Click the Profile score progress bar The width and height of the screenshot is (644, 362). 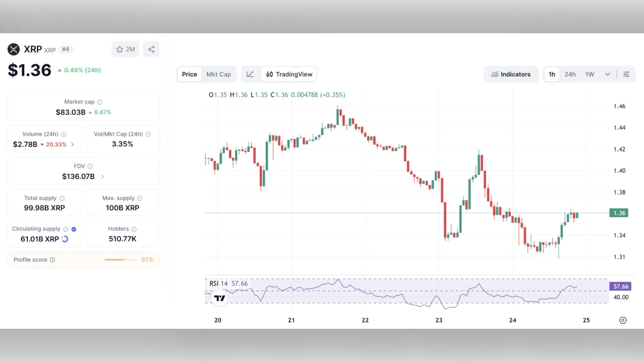click(x=120, y=259)
